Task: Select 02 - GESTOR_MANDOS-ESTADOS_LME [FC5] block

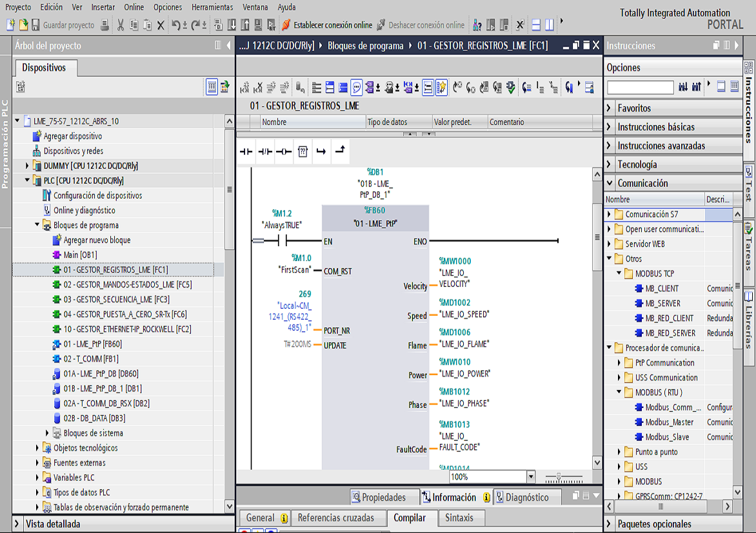Action: [127, 284]
